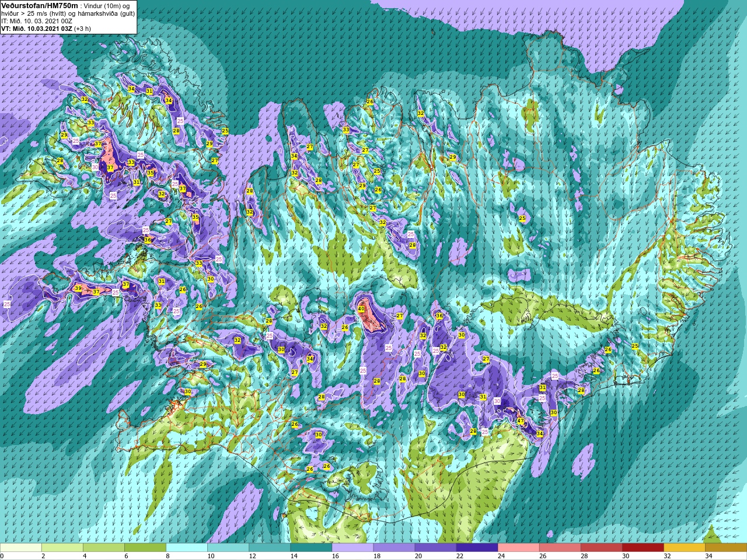The image size is (747, 560).
Task: Click the "VT: Mið. 10.03.2021 03Z" valid time
Action: click(x=36, y=28)
